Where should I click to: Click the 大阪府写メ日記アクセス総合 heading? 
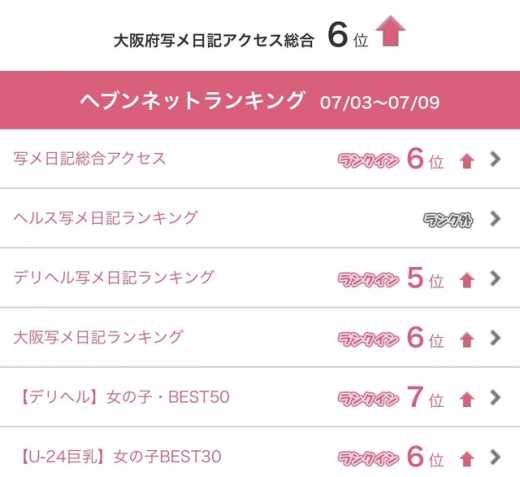pos(214,41)
